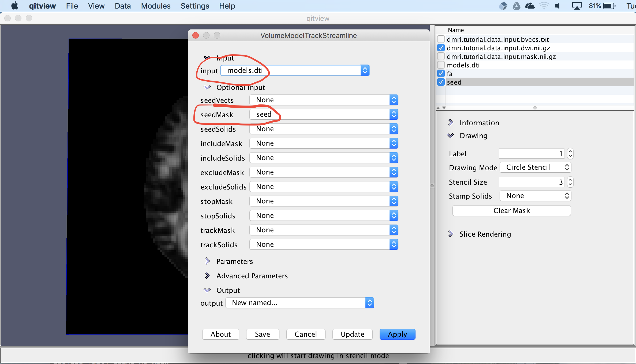Click the Wi-Fi status icon
Image resolution: width=636 pixels, height=364 pixels.
tap(544, 6)
